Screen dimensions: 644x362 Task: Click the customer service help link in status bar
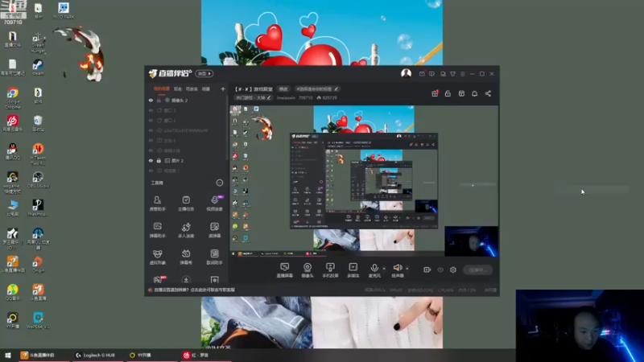coord(195,290)
